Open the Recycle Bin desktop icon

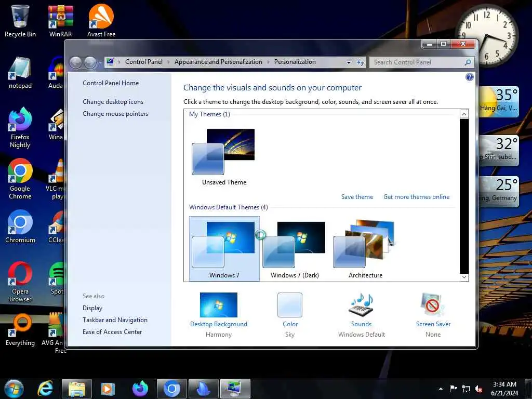20,21
